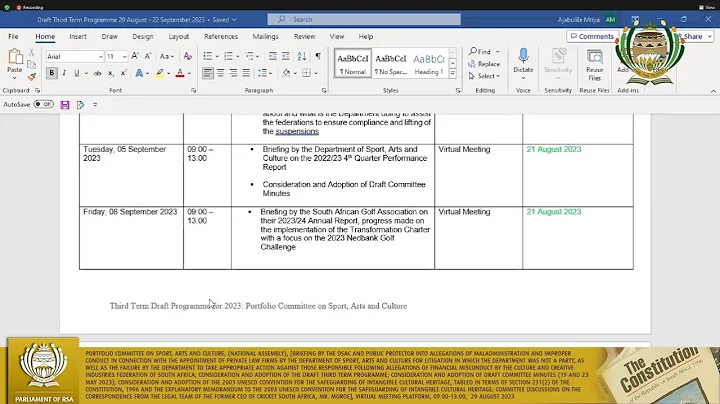Apply the Normal style
This screenshot has width=720, height=404.
pyautogui.click(x=353, y=63)
